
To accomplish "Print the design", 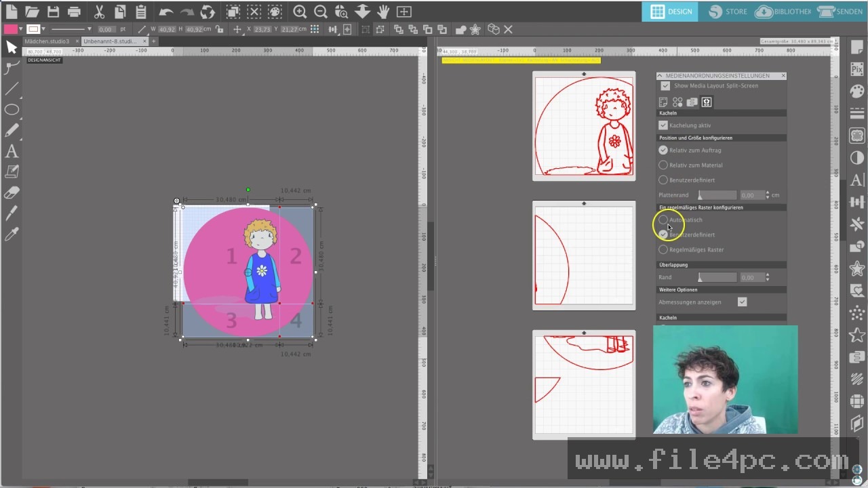I will (x=75, y=12).
